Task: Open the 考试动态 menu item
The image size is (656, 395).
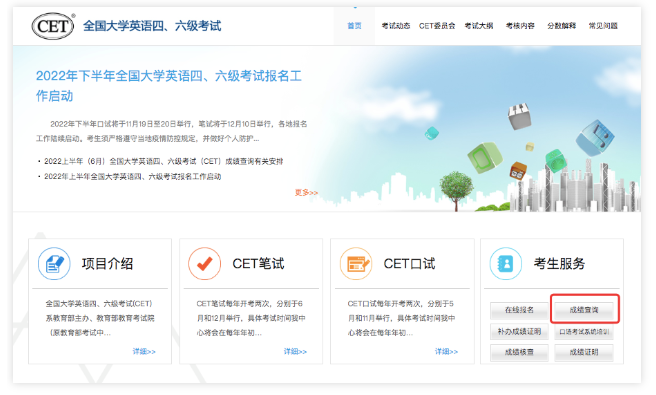Action: (396, 26)
